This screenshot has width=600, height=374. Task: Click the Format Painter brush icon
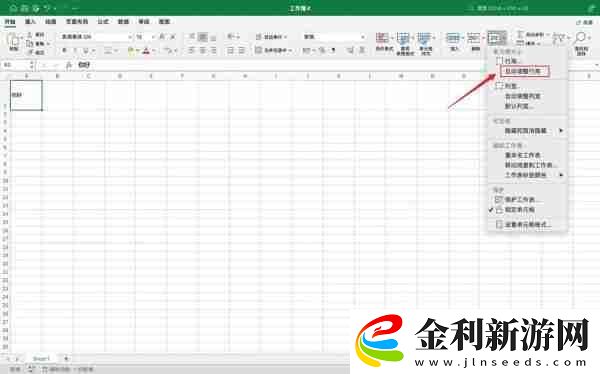pyautogui.click(x=30, y=52)
